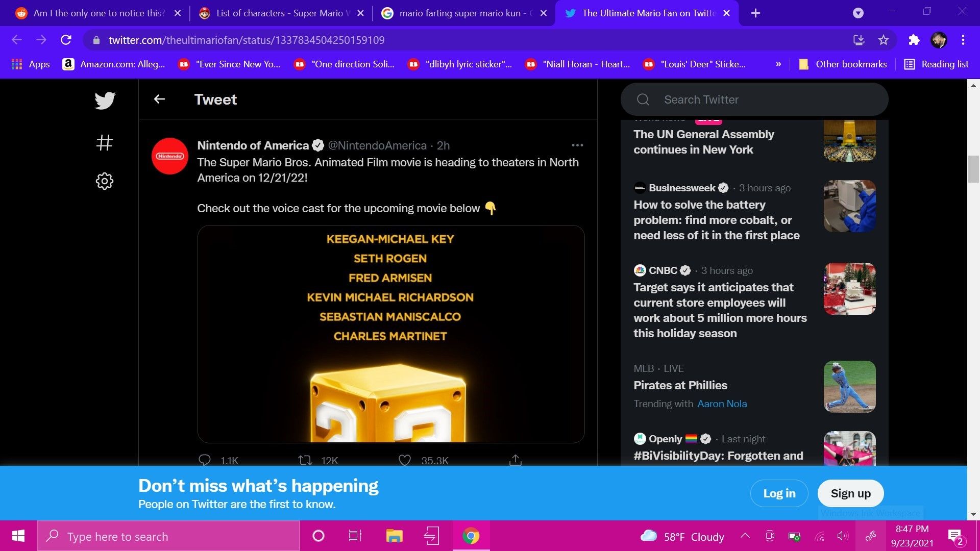The image size is (980, 551).
Task: Click the back arrow beside Tweet
Action: pyautogui.click(x=159, y=99)
